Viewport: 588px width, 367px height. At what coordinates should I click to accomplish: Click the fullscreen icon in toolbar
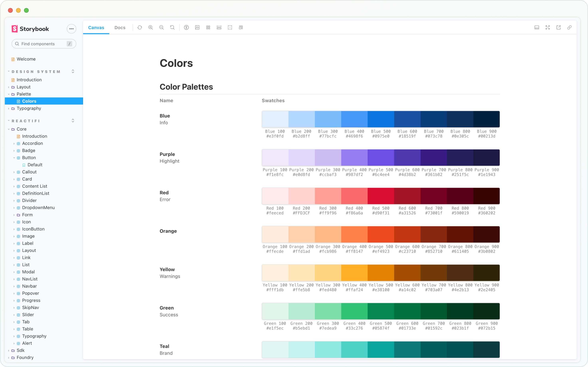(x=547, y=28)
